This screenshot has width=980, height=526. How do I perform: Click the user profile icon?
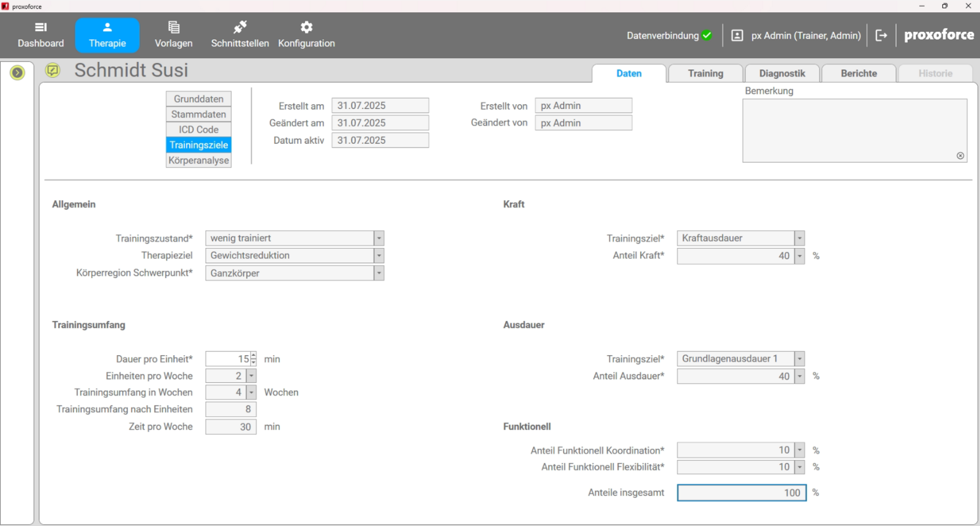click(737, 36)
